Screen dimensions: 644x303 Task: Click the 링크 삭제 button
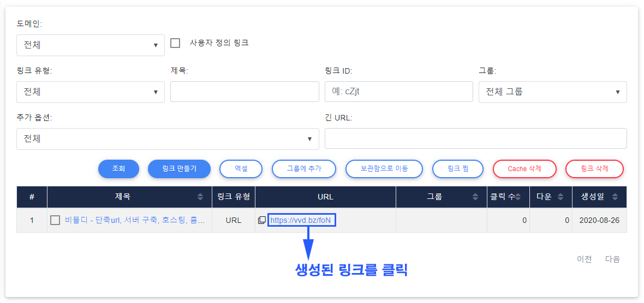coord(595,168)
